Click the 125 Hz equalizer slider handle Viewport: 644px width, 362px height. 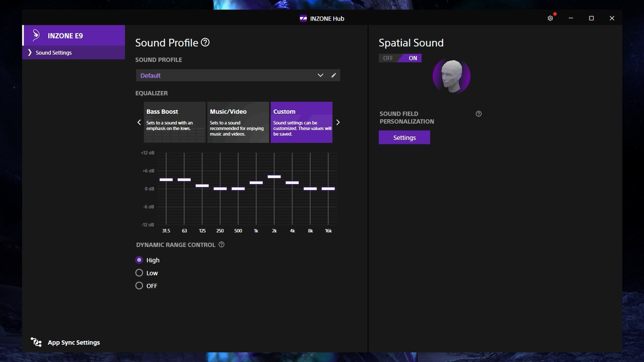202,186
